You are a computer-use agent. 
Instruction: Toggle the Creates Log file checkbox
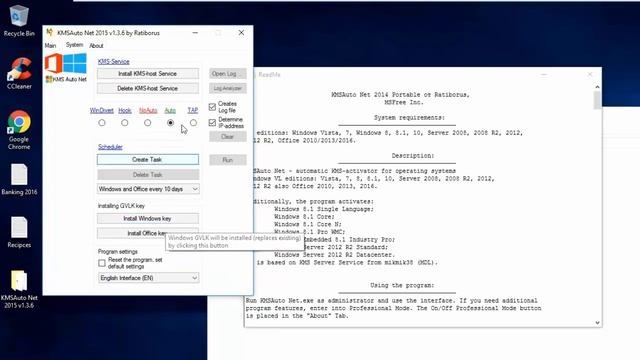(212, 107)
